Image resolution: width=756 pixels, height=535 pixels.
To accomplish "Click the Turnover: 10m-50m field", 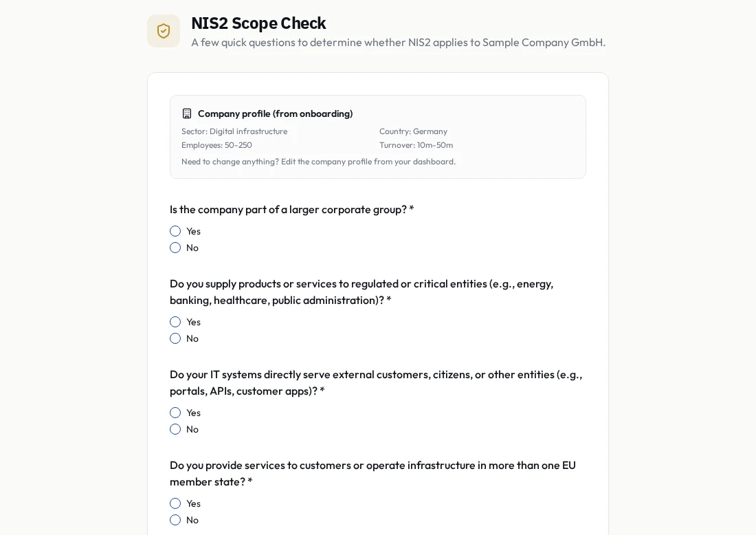I will (x=416, y=144).
